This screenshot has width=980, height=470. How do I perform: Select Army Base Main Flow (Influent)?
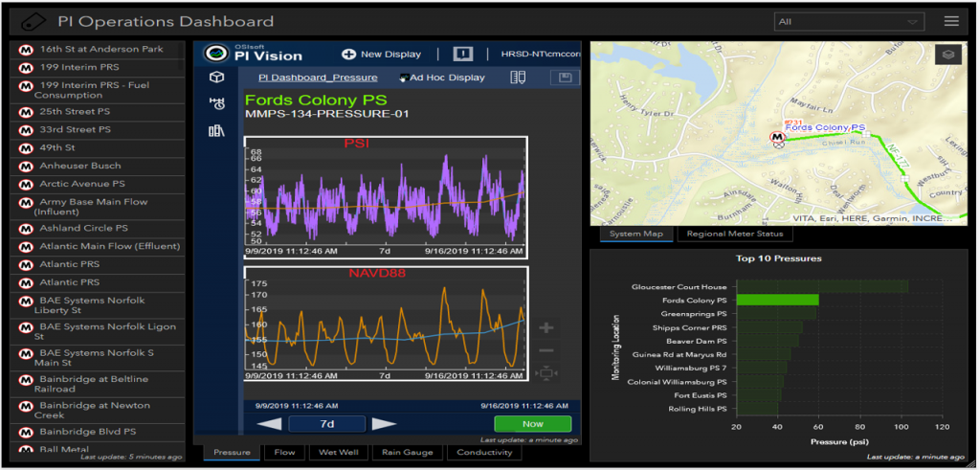point(97,207)
